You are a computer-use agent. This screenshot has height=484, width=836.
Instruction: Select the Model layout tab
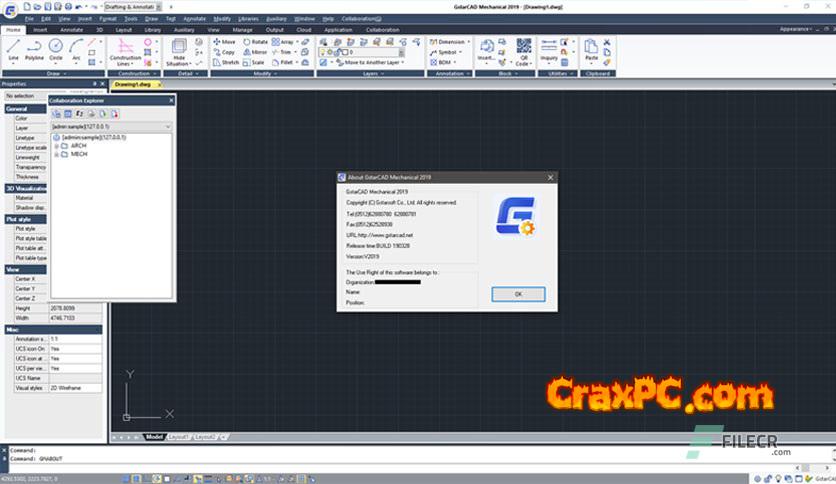(x=154, y=437)
